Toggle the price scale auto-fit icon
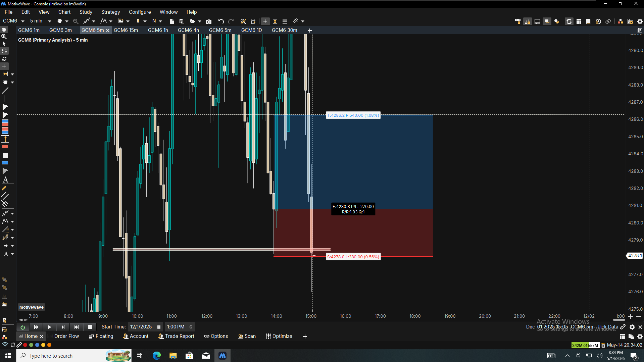Image resolution: width=644 pixels, height=362 pixels. [275, 21]
